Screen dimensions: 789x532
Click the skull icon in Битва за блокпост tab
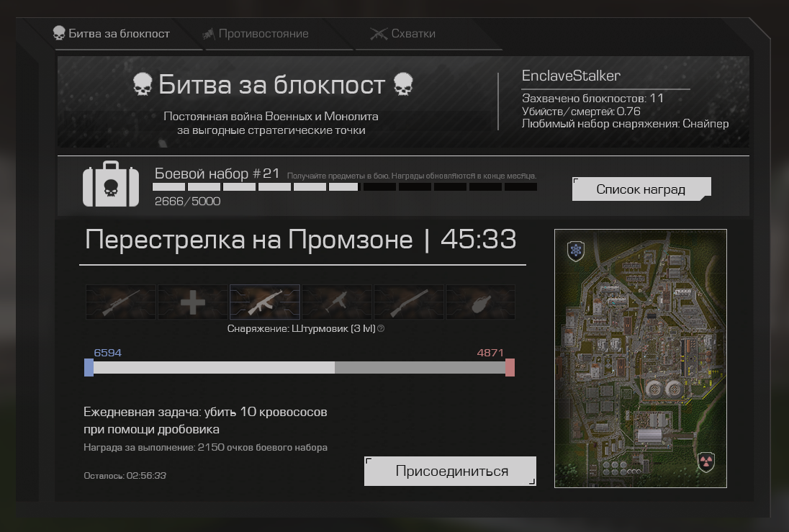pyautogui.click(x=59, y=33)
